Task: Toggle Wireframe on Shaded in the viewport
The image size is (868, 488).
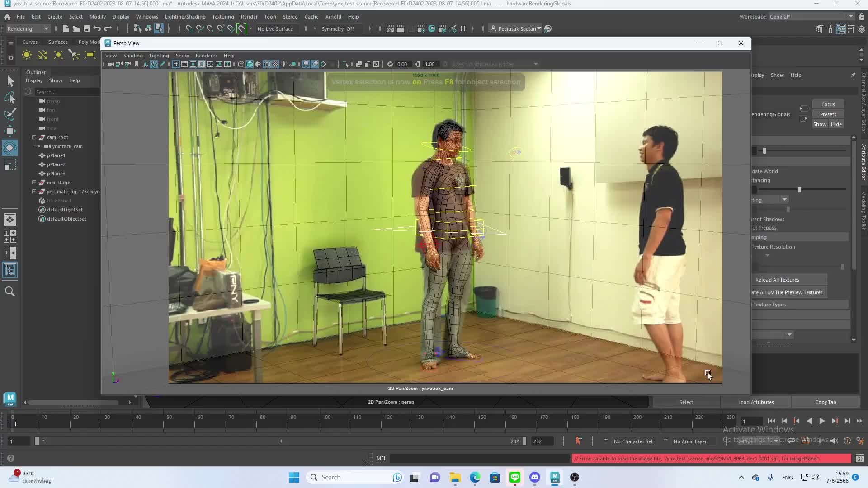Action: tap(267, 64)
